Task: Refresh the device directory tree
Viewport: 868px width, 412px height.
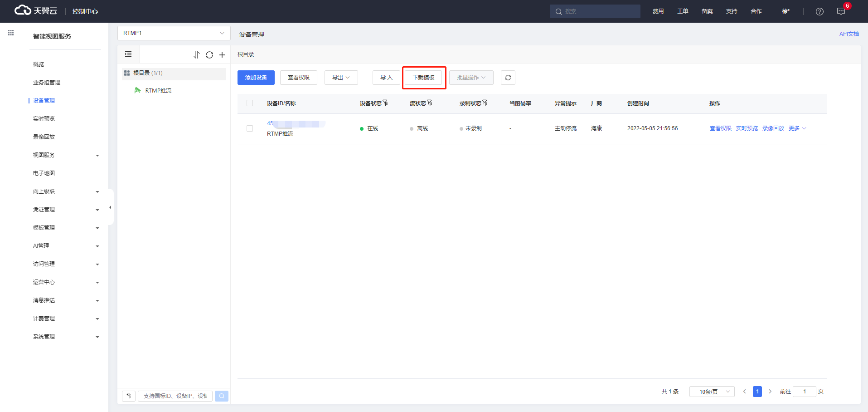Action: pos(209,55)
